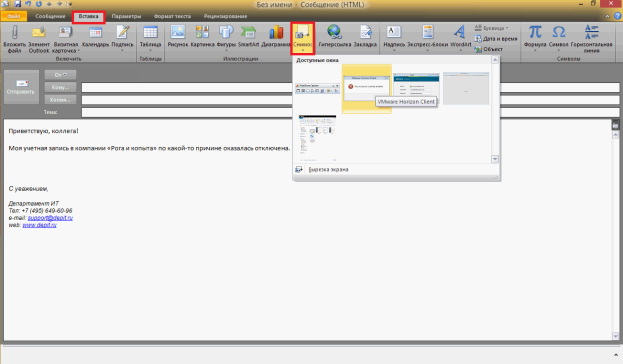Switch to the Сообщение tab
The width and height of the screenshot is (623, 364).
coord(50,16)
